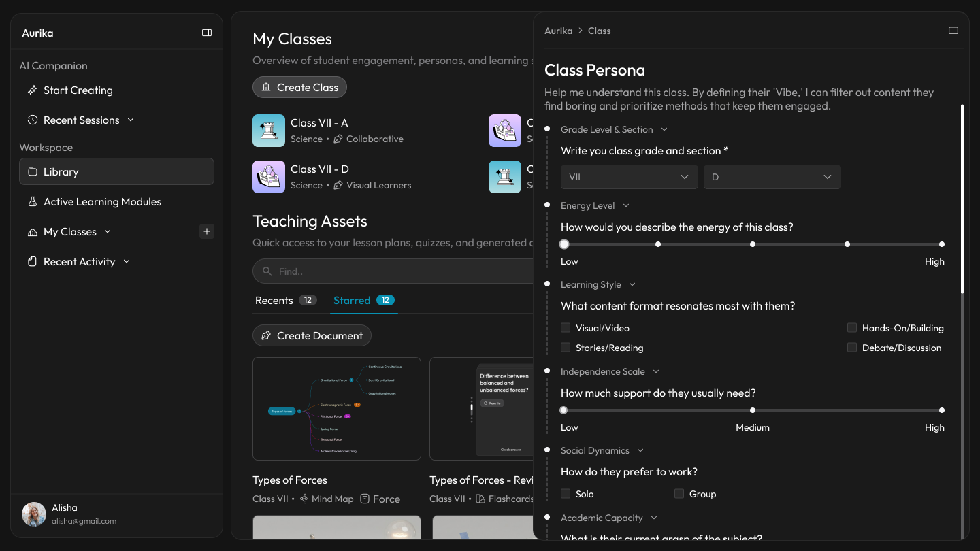The height and width of the screenshot is (551, 980).
Task: Enable the Hands-On/Building checkbox
Action: click(x=851, y=328)
